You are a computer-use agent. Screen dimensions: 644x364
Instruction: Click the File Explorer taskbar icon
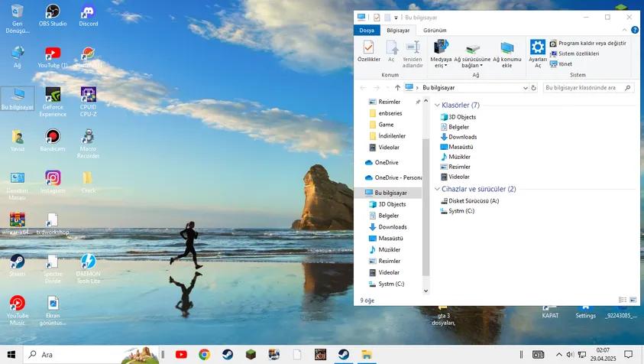pyautogui.click(x=367, y=354)
